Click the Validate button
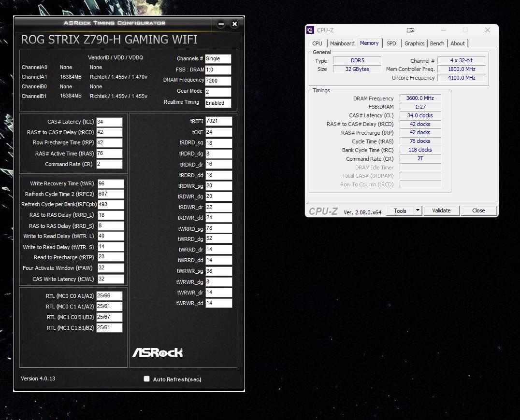Screen dimensions: 520x420 [441, 210]
